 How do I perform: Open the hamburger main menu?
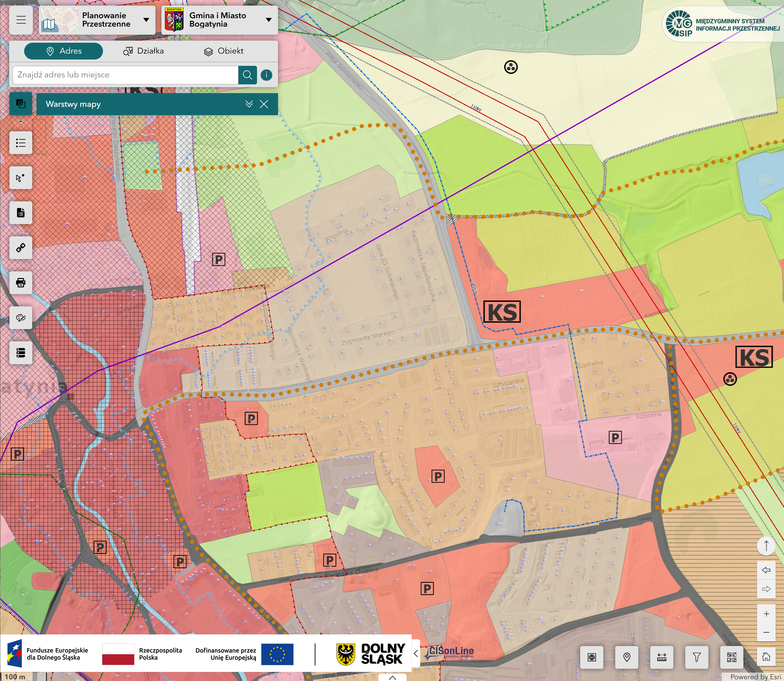click(x=21, y=20)
